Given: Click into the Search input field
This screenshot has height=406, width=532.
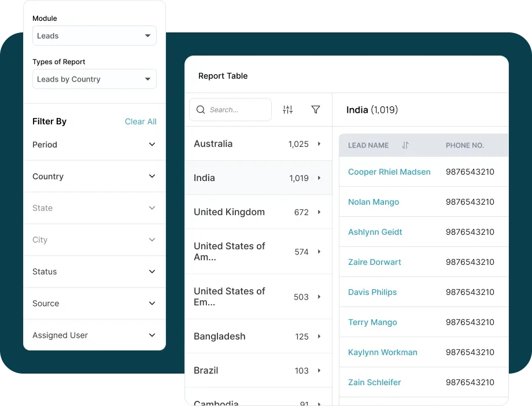Looking at the screenshot, I should tap(237, 110).
